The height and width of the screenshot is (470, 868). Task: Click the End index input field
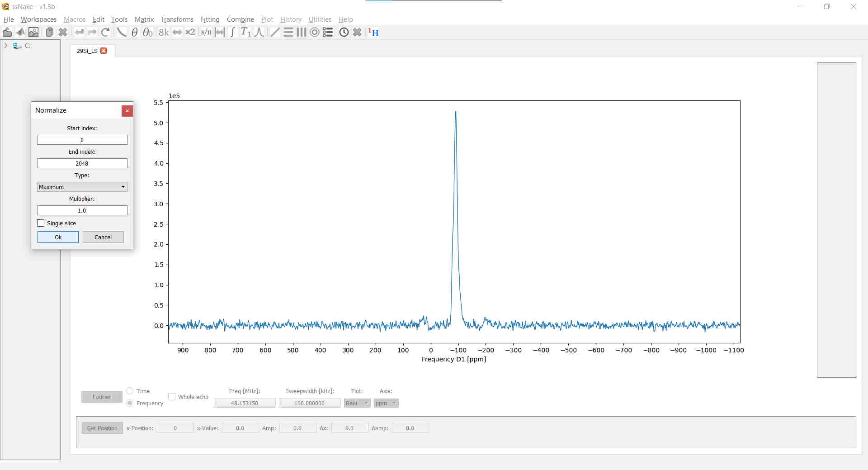[82, 163]
